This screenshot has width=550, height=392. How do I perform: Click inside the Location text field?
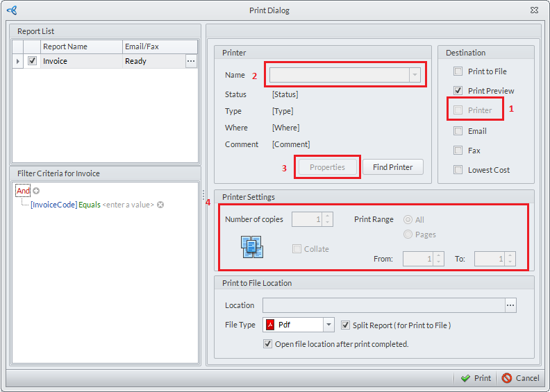tap(383, 305)
